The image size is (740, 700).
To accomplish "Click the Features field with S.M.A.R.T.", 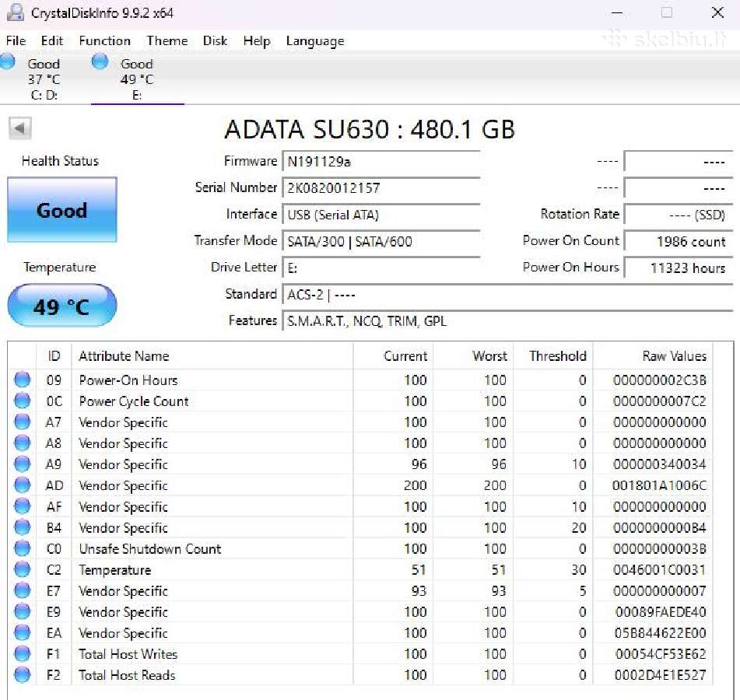I will (x=507, y=321).
